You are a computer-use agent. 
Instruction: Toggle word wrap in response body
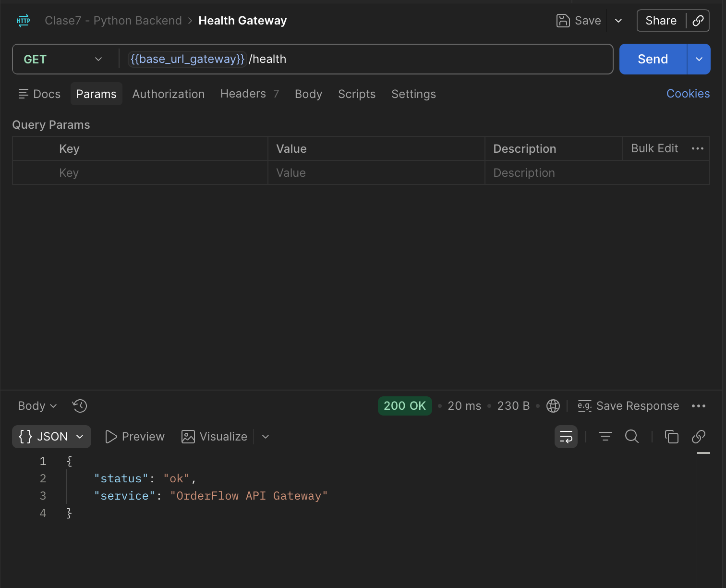(x=566, y=437)
